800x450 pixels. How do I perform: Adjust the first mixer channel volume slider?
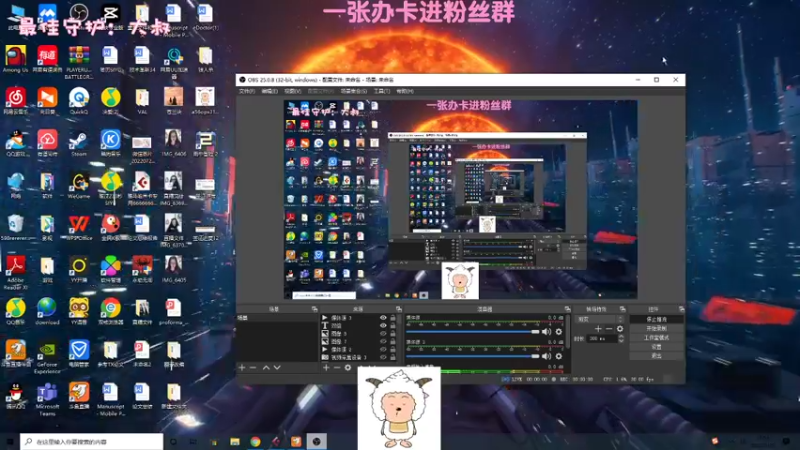[x=472, y=332]
